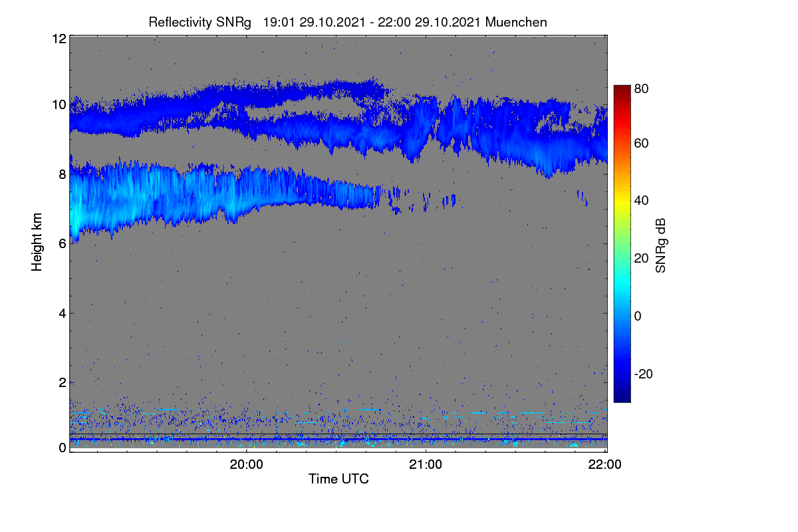Click the 12 km height tick label
This screenshot has width=798, height=532.
[x=59, y=39]
